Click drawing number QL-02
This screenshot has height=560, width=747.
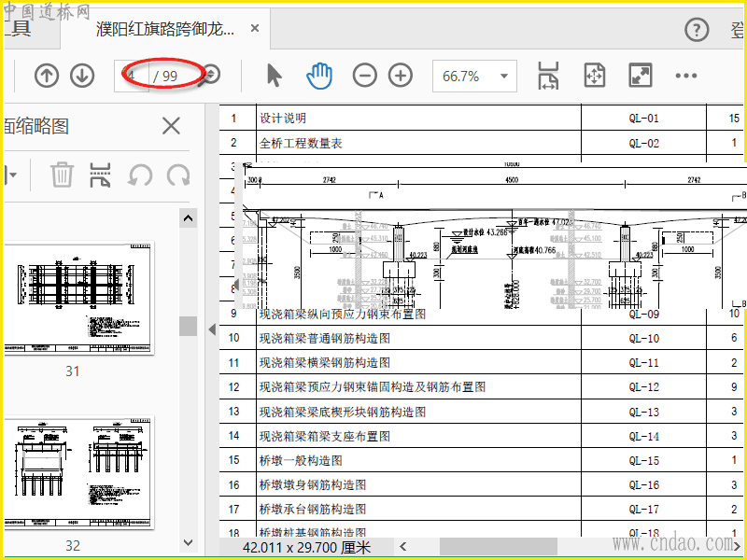click(643, 143)
